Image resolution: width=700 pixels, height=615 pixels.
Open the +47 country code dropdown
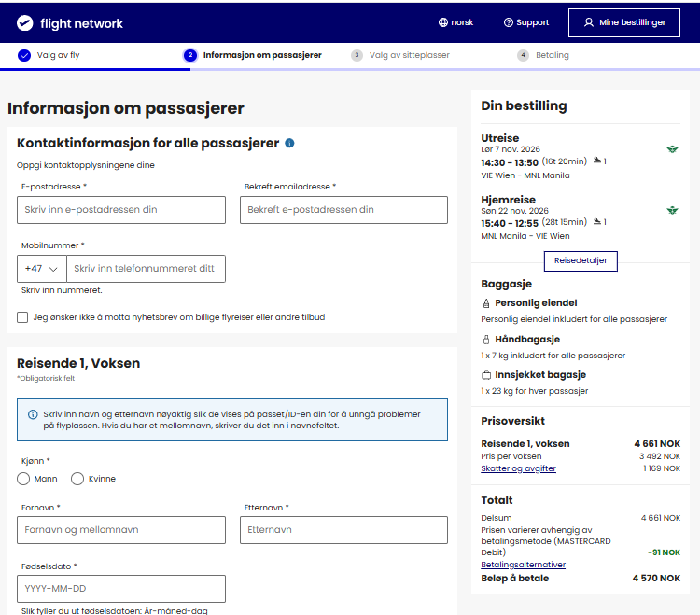click(x=41, y=269)
